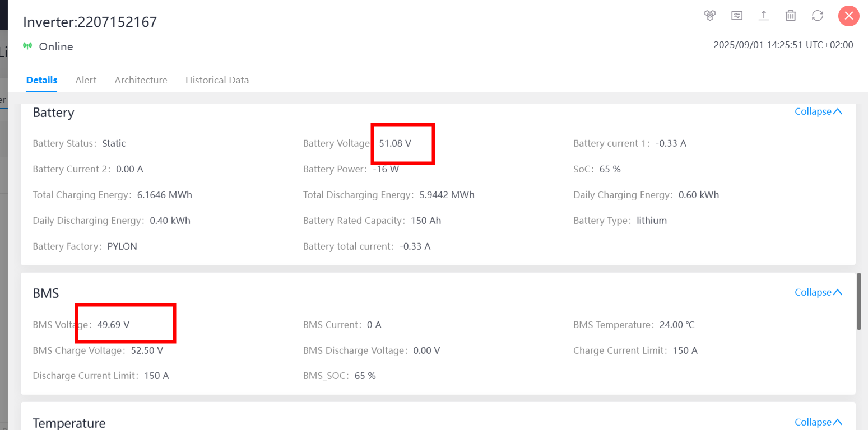Collapse the BMS section
The image size is (868, 430).
click(x=818, y=292)
